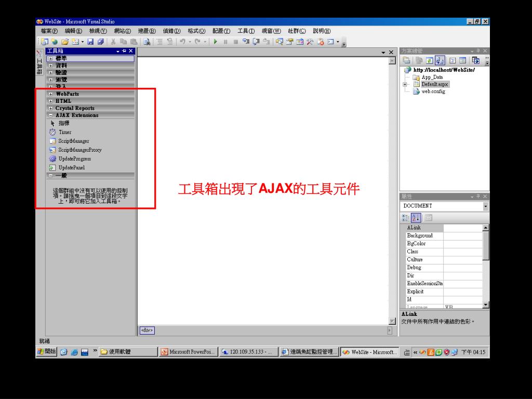Screen dimensions: 532x399
Task: Start debugging with the green play icon
Action: [216, 42]
